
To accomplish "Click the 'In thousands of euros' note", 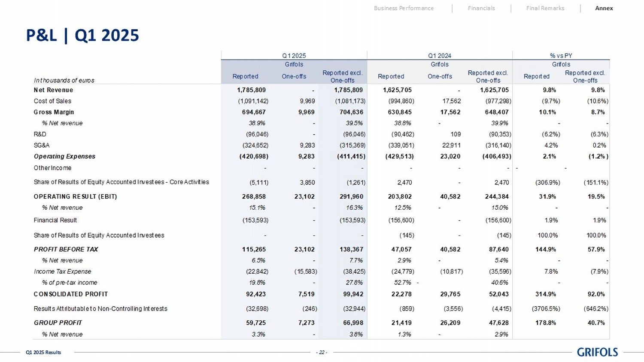I will [x=64, y=80].
